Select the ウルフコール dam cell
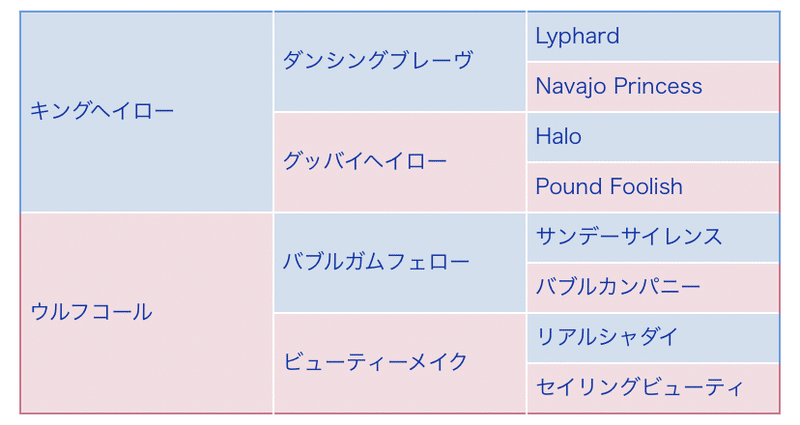 point(146,313)
